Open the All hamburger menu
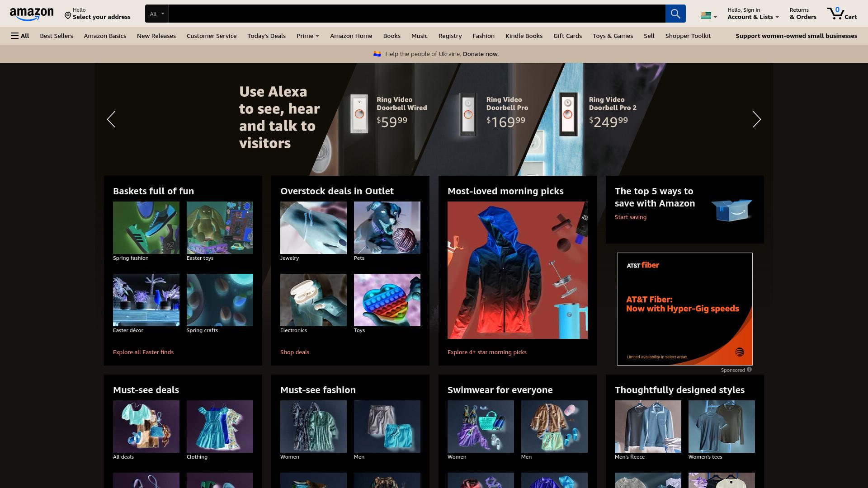 coord(20,36)
